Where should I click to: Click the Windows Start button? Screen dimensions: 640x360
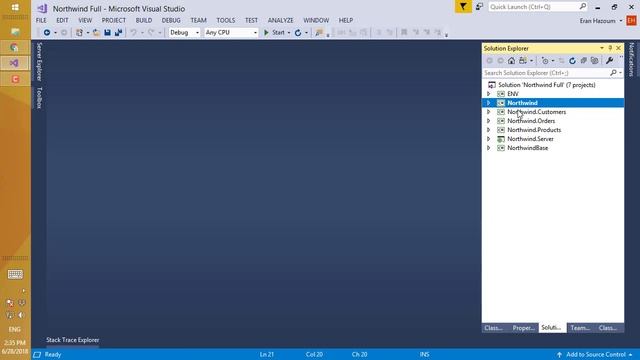pos(15,7)
